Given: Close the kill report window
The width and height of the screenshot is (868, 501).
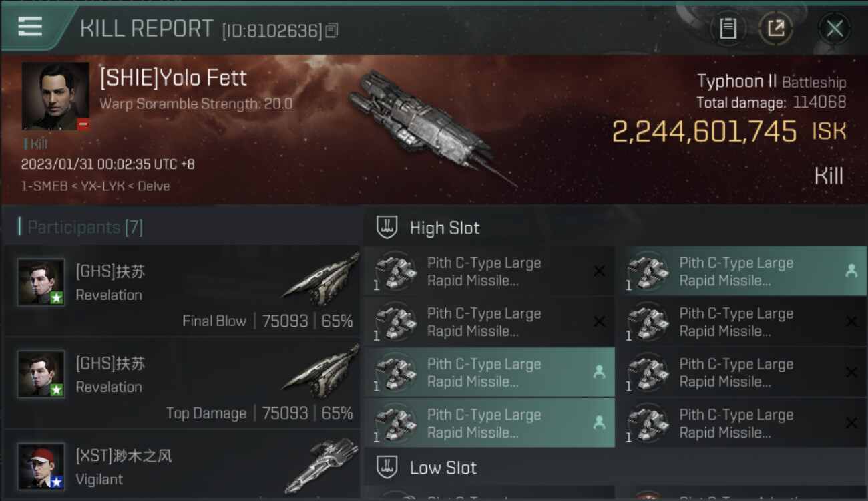Looking at the screenshot, I should [x=834, y=29].
